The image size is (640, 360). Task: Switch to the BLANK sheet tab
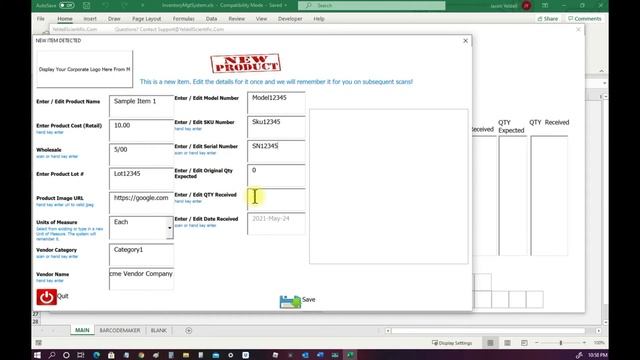[159, 330]
